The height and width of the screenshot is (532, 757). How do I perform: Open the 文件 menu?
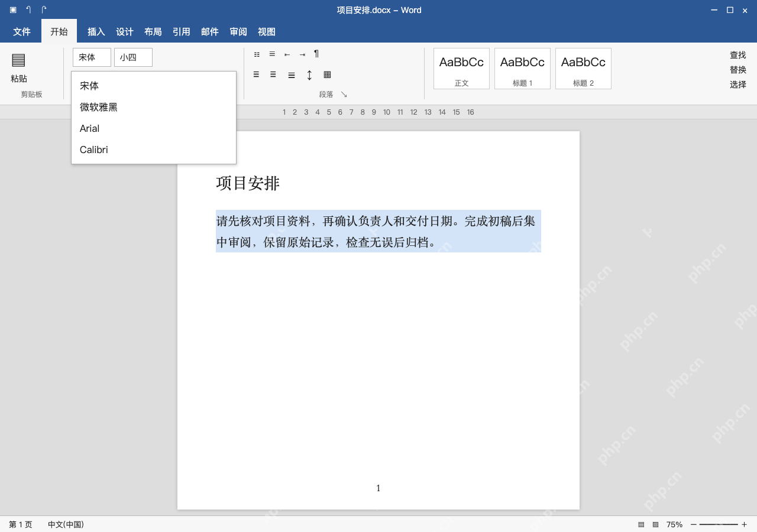click(x=22, y=32)
